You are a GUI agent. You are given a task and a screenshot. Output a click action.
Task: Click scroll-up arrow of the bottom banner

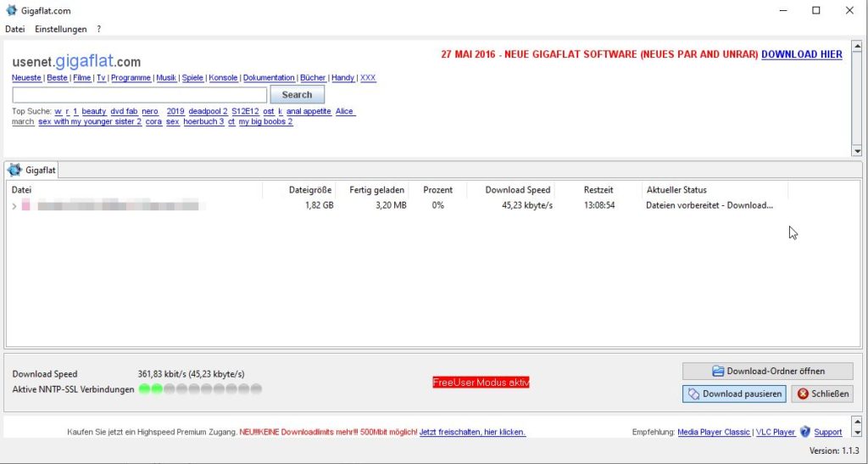[857, 422]
